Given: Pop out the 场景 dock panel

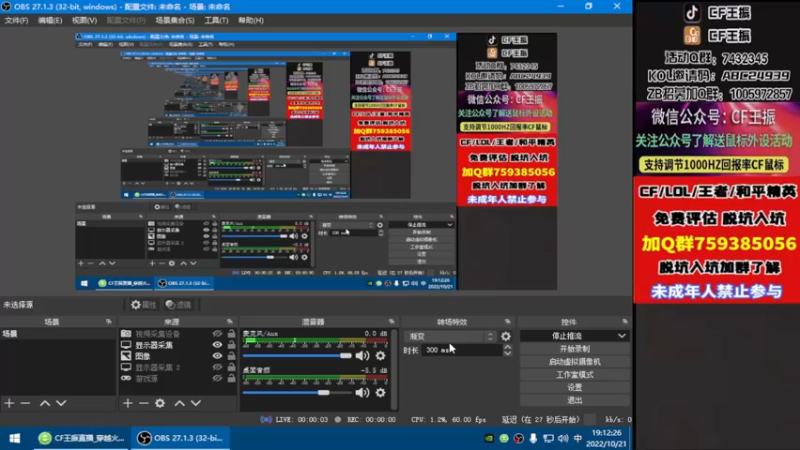Looking at the screenshot, I should [109, 321].
